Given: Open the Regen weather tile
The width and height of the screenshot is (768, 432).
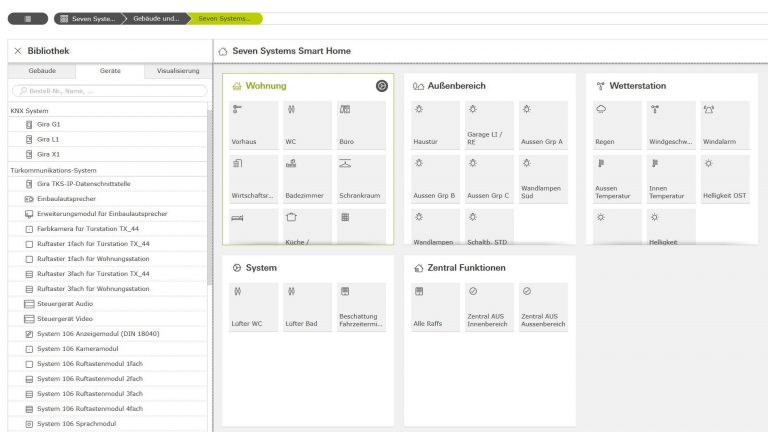Looking at the screenshot, I should click(617, 125).
